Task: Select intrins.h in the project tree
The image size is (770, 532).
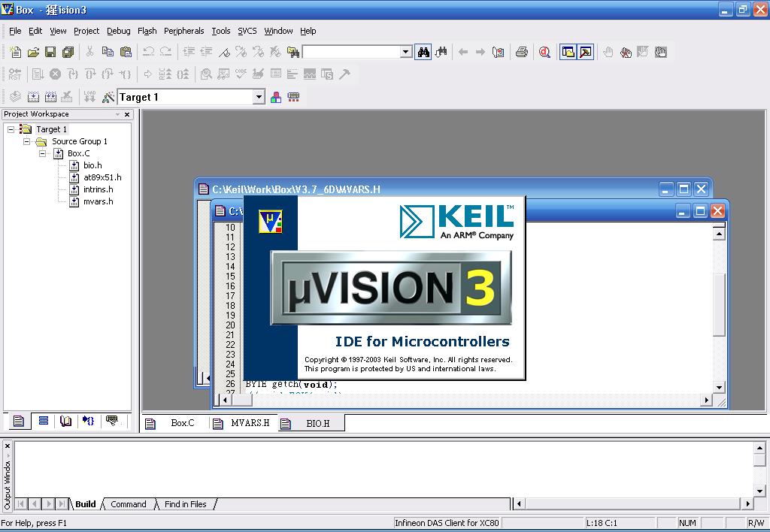Action: coord(98,189)
